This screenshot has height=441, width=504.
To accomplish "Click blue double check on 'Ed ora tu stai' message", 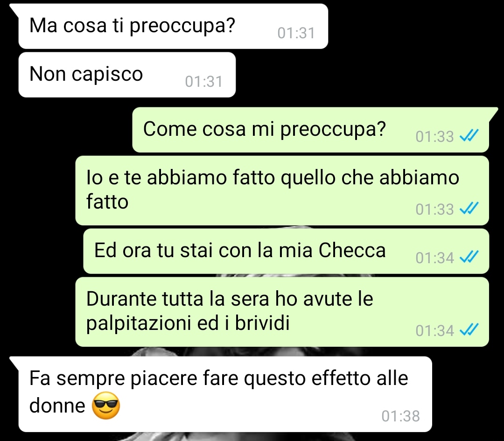I will pos(469,257).
